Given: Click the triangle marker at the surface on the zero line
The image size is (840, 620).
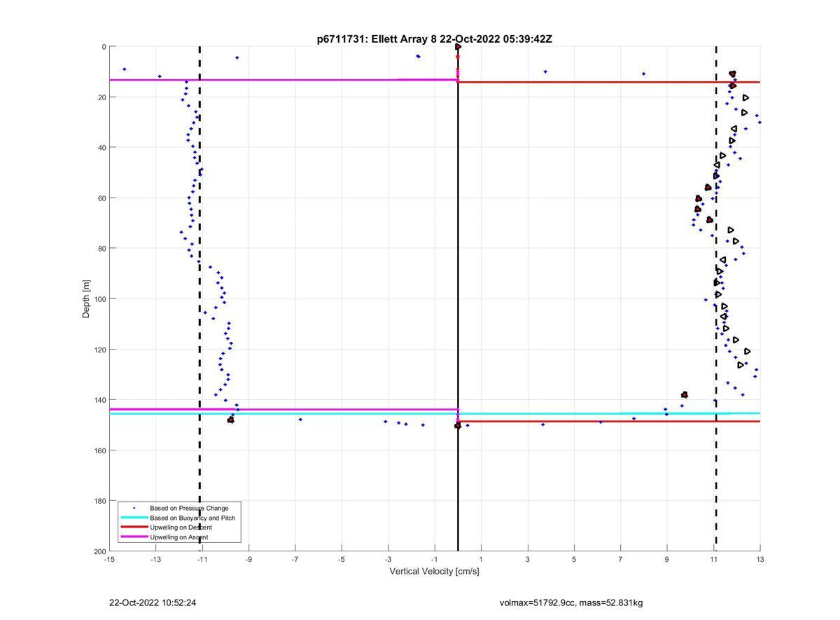Looking at the screenshot, I should pyautogui.click(x=458, y=47).
